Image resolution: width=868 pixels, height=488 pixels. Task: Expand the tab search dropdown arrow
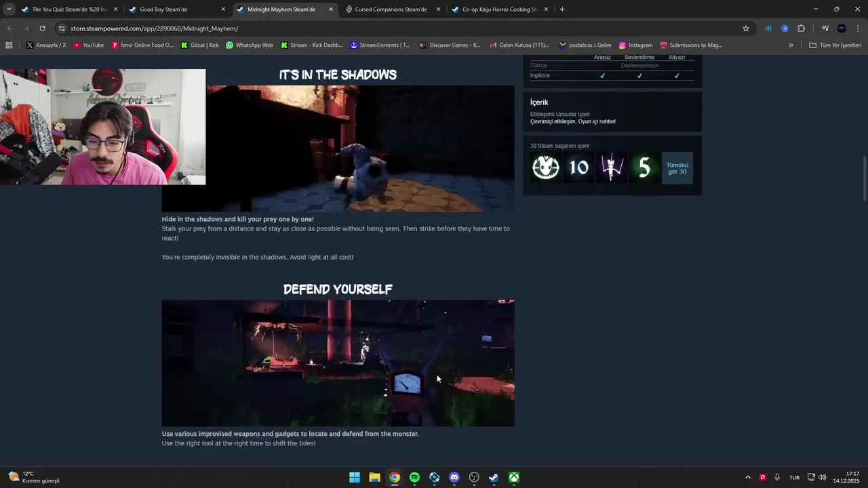[8, 9]
